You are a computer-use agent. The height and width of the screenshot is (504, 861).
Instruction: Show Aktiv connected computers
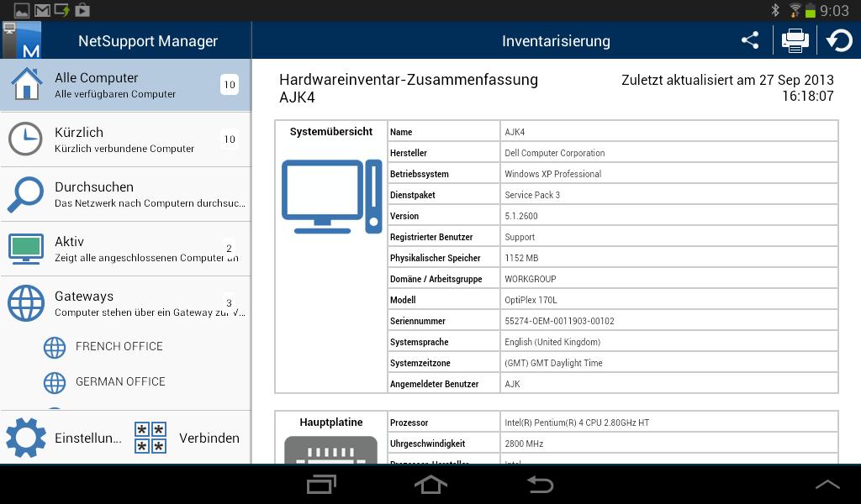(x=126, y=249)
